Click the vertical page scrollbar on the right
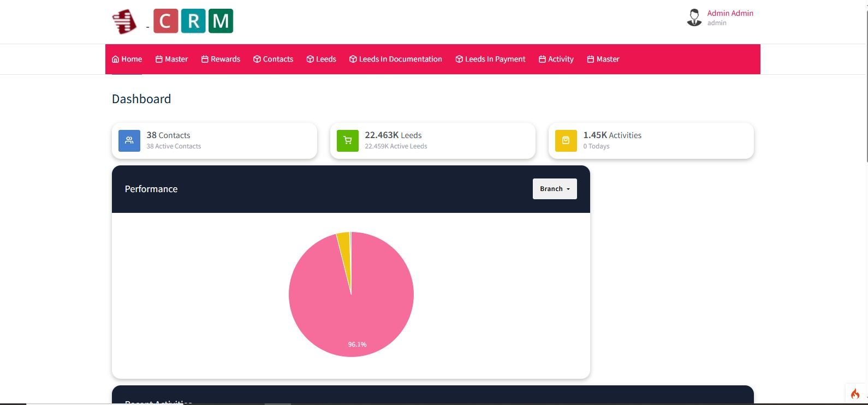 [x=866, y=82]
